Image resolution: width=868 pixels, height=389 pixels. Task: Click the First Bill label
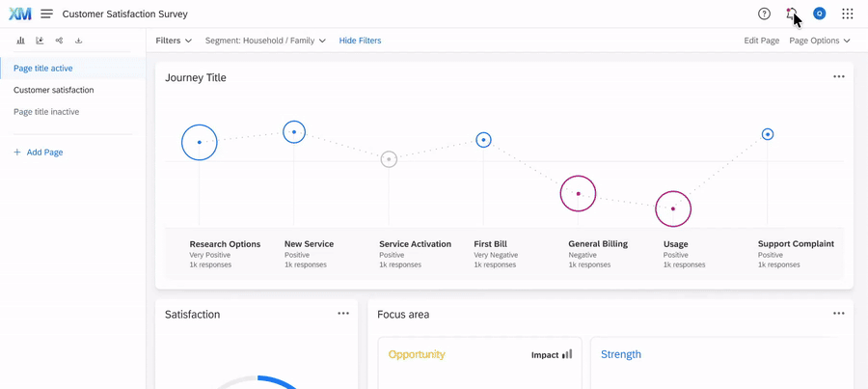(x=490, y=244)
